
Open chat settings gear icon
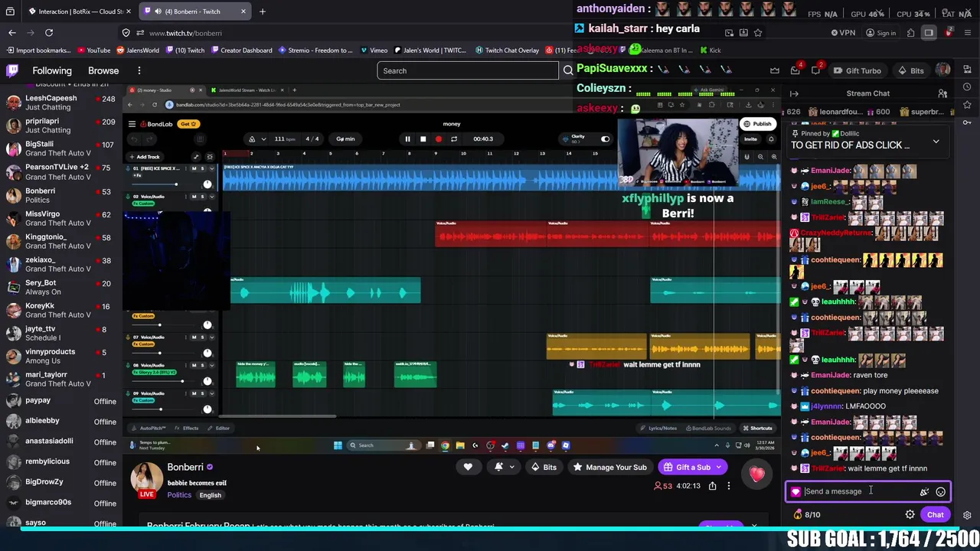click(910, 515)
